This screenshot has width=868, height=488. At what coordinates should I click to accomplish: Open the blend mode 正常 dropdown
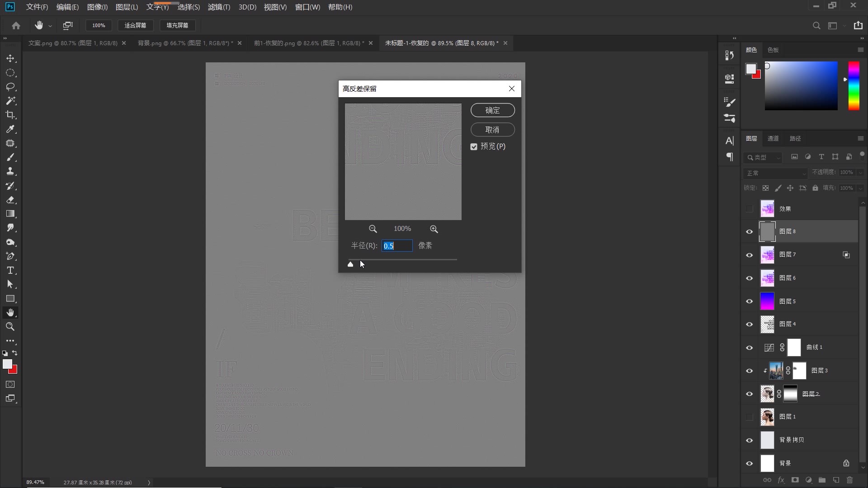775,173
